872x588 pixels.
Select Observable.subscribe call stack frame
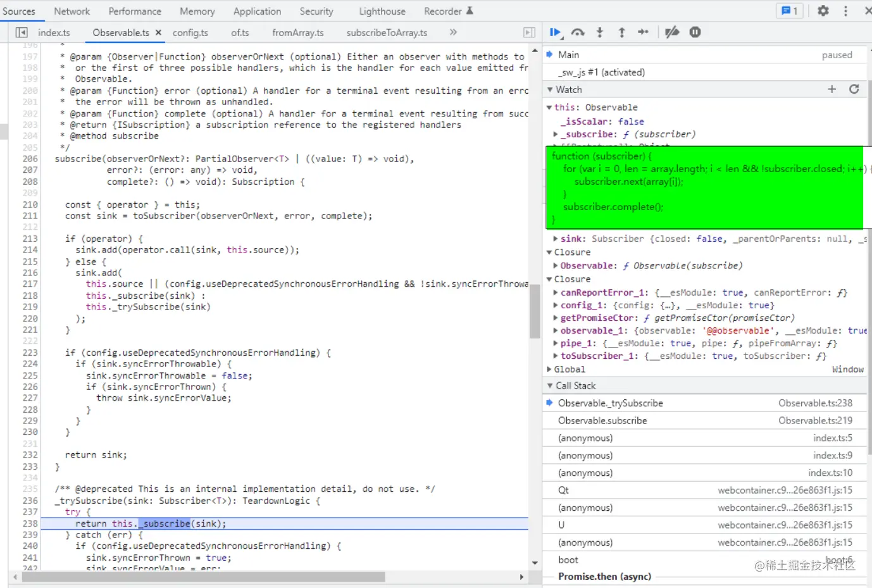click(x=704, y=421)
